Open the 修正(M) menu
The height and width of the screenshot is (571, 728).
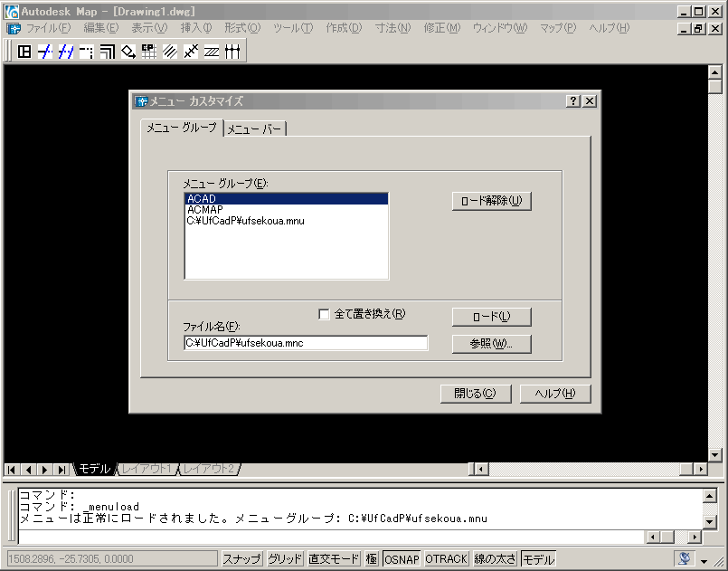(x=442, y=28)
